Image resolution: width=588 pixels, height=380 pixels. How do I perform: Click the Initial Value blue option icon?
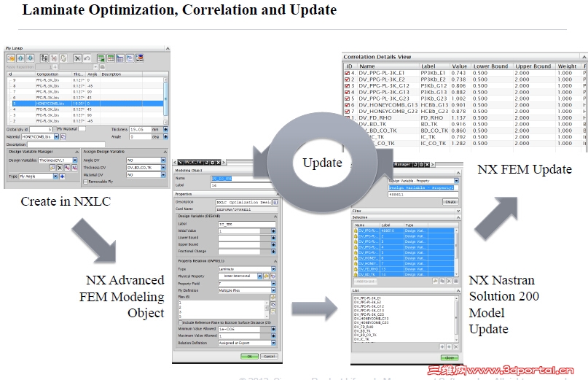coord(273,231)
